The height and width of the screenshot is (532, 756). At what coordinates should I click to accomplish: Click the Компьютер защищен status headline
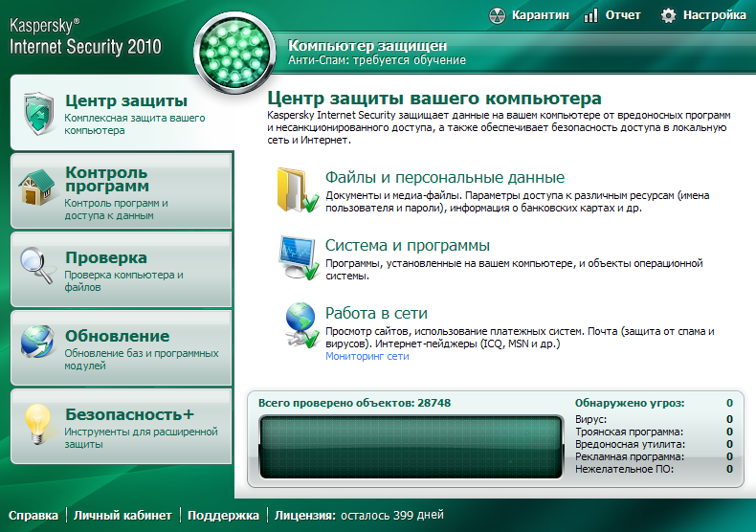(367, 46)
